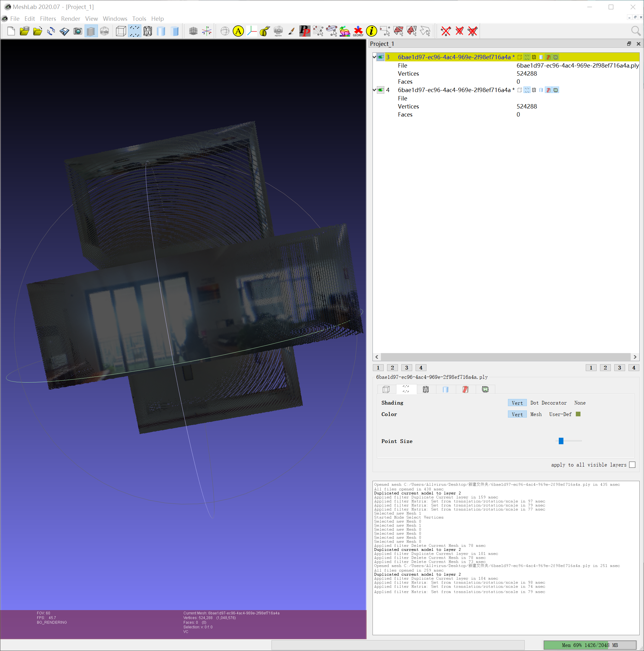Set Shading to Dot Decorator
The image size is (644, 651).
[x=548, y=403]
